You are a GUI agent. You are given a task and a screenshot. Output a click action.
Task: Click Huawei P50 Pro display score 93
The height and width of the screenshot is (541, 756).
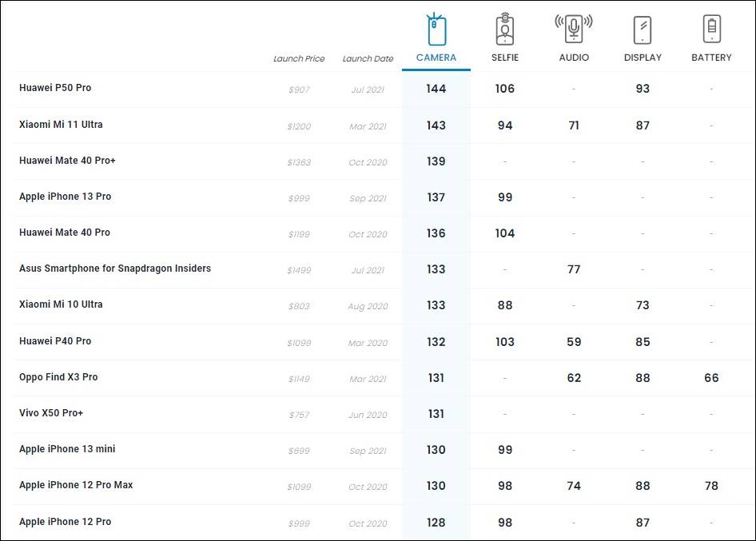(643, 89)
